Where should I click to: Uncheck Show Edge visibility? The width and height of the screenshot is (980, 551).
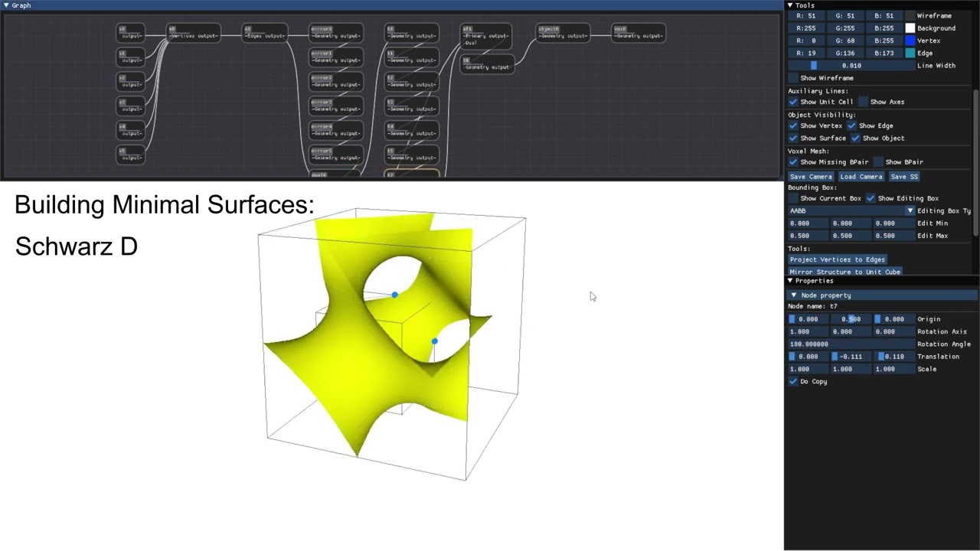851,126
